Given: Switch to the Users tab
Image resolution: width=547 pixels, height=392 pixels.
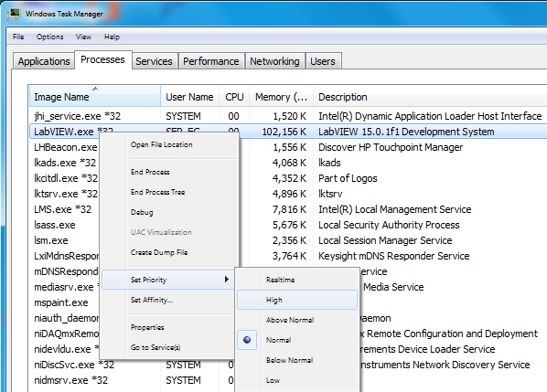Looking at the screenshot, I should (323, 61).
